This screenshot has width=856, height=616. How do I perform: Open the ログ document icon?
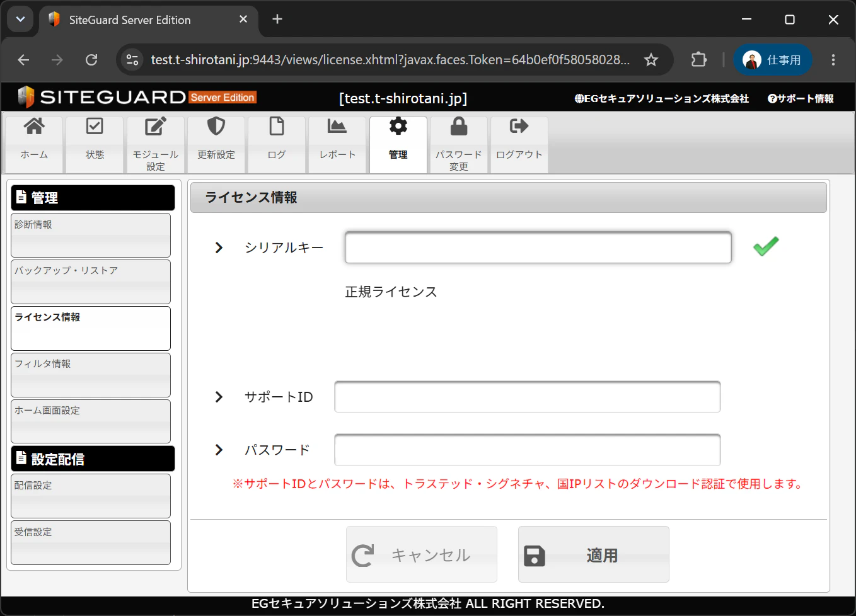[x=277, y=127]
